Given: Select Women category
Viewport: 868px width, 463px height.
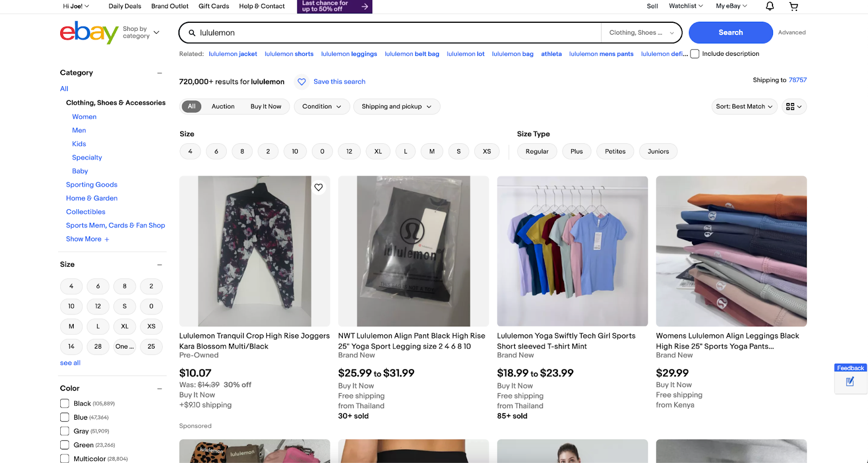Looking at the screenshot, I should (84, 117).
